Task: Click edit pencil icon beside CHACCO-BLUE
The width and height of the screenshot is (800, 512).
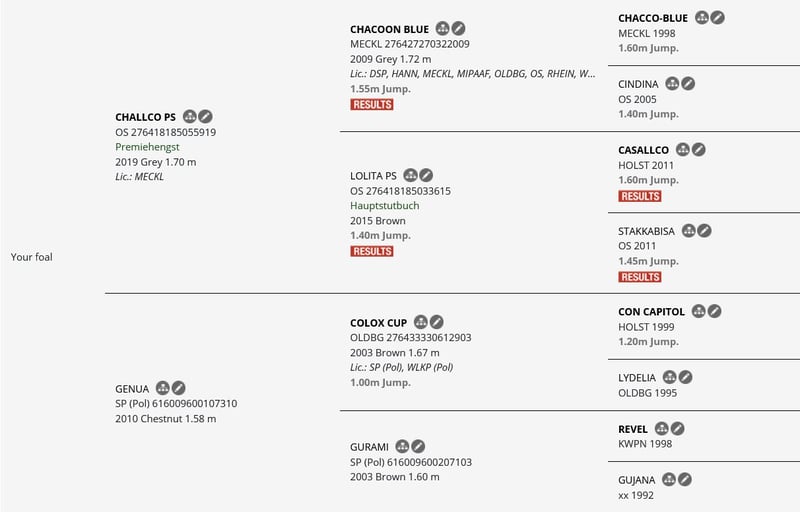Action: (x=718, y=17)
